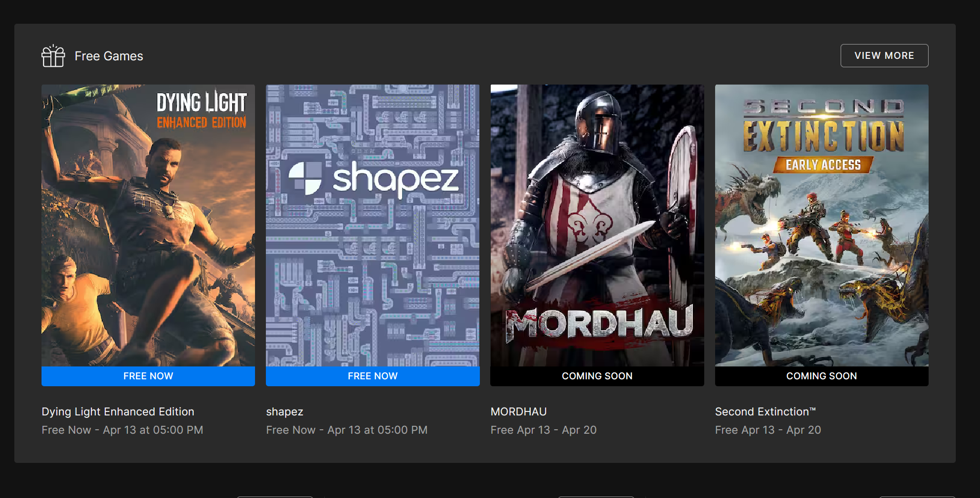Open the Dying Light Enhanced Edition cover art
This screenshot has height=498, width=980.
148,226
